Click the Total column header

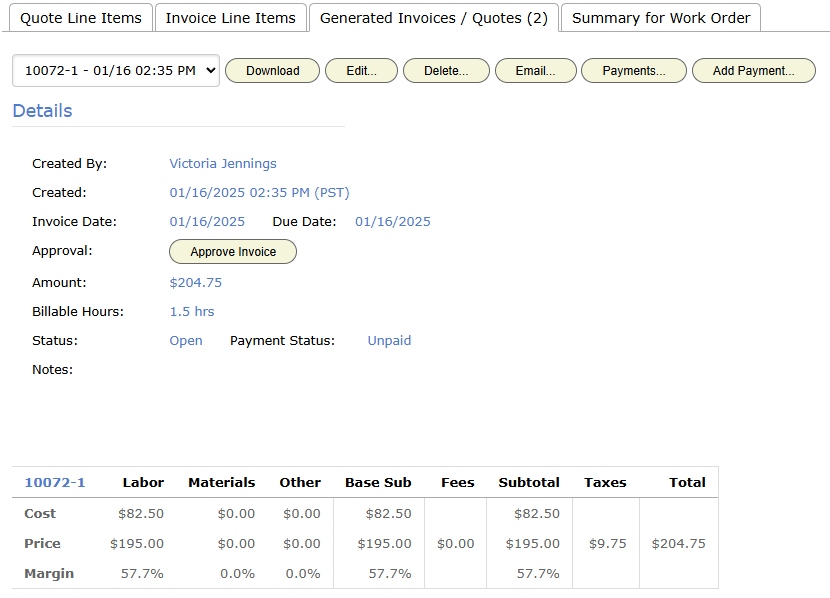[x=687, y=483]
